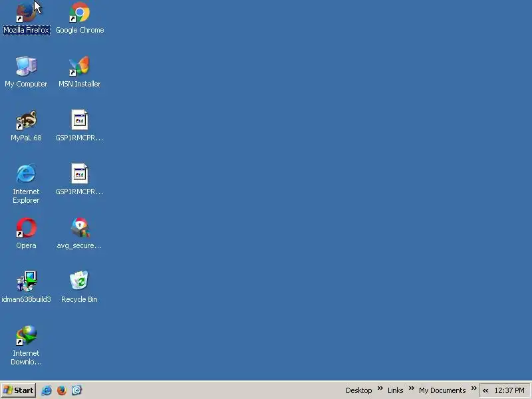Click the My Computer desktop icon
The image size is (532, 399).
[26, 72]
